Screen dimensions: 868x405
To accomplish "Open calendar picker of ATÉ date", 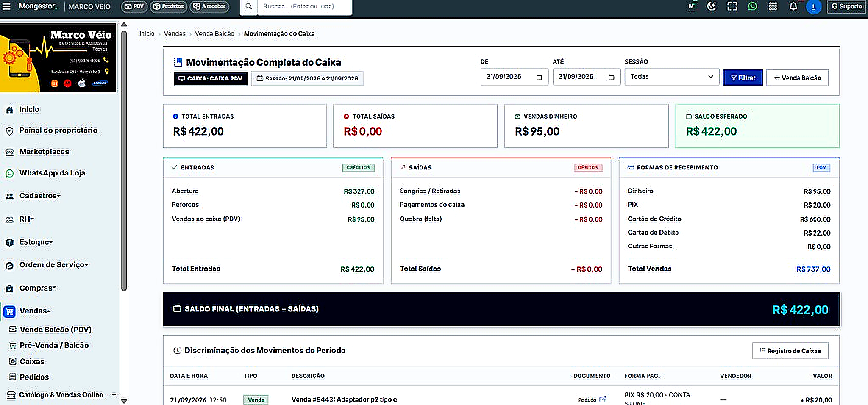I will (x=611, y=77).
